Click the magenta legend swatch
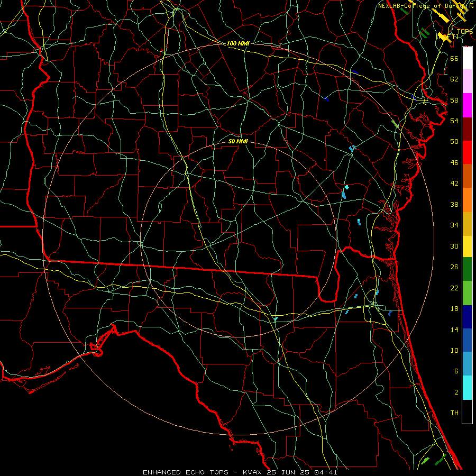 point(467,105)
